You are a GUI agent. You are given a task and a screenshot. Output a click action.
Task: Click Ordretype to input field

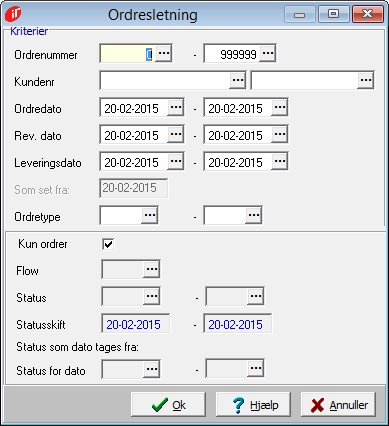pos(225,215)
